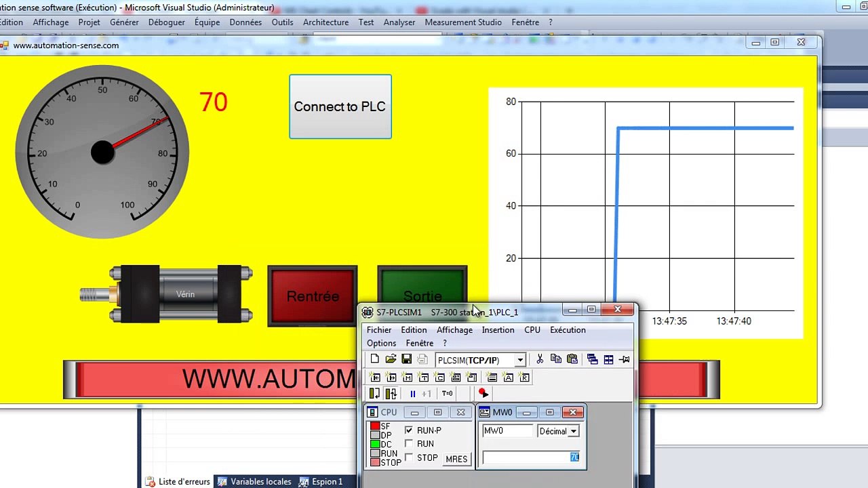
Task: Open the Insertion menu in S7-PLCSIM
Action: (498, 330)
